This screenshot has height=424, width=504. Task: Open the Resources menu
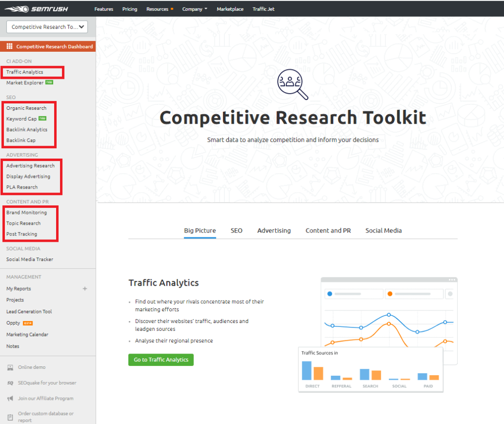pos(157,9)
